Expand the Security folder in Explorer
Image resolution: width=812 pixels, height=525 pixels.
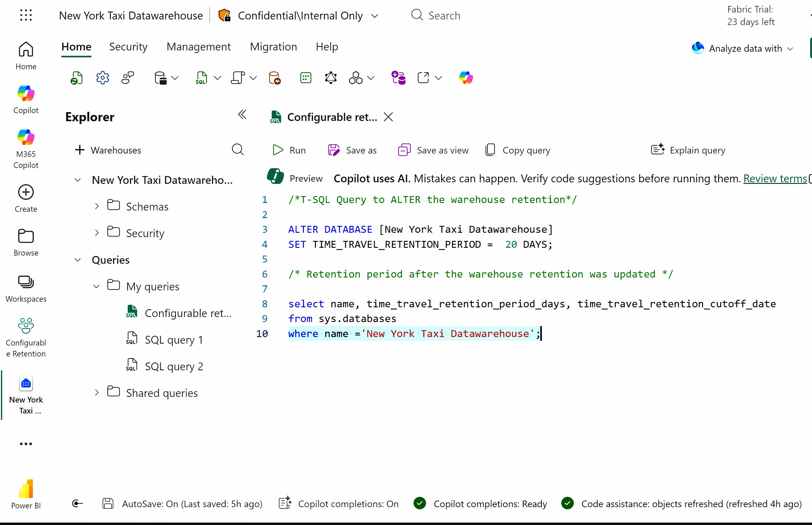point(97,233)
